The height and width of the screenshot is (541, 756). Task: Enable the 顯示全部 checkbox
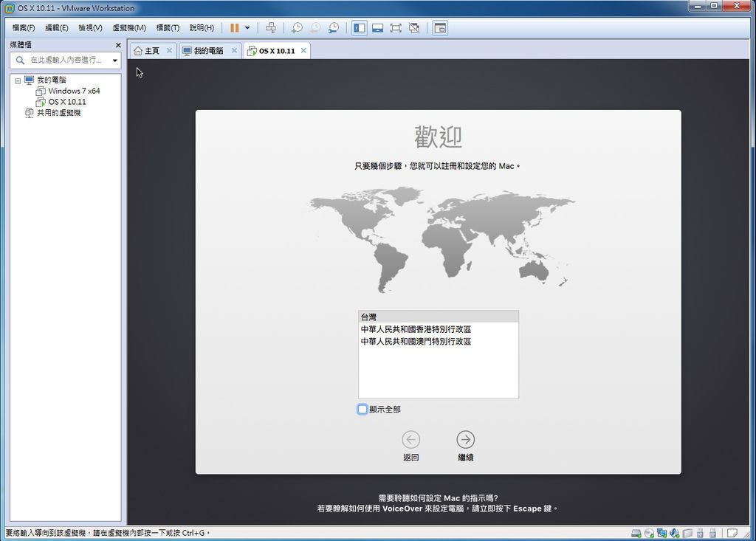click(x=362, y=410)
